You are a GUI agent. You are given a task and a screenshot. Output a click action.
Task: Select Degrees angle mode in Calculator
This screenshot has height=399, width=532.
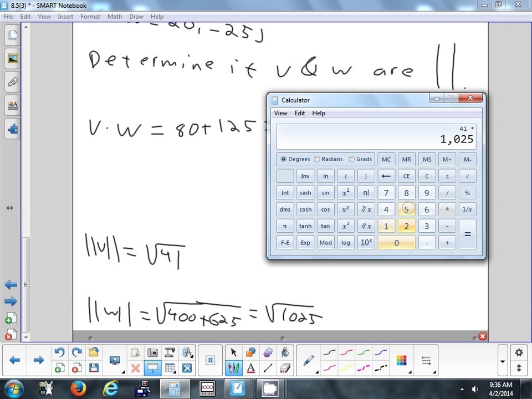pyautogui.click(x=295, y=159)
